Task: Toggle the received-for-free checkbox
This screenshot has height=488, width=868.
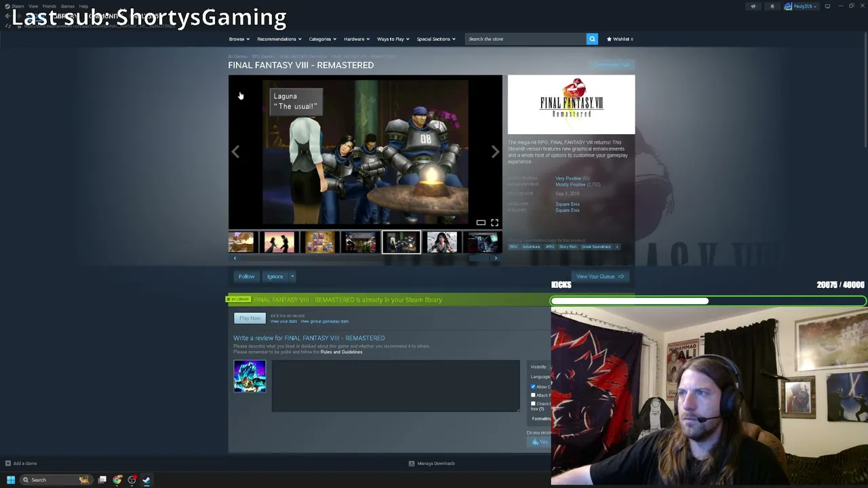Action: pos(533,404)
